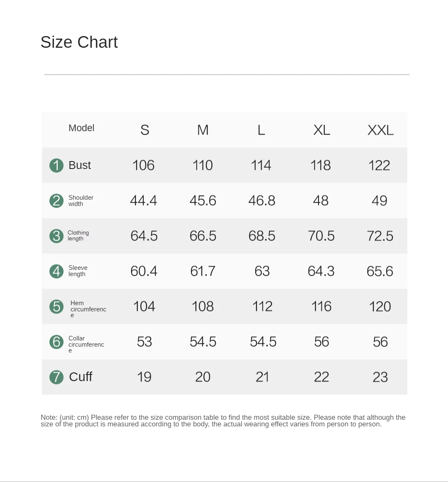Click the number 5 Hem circumference icon

[x=56, y=306]
